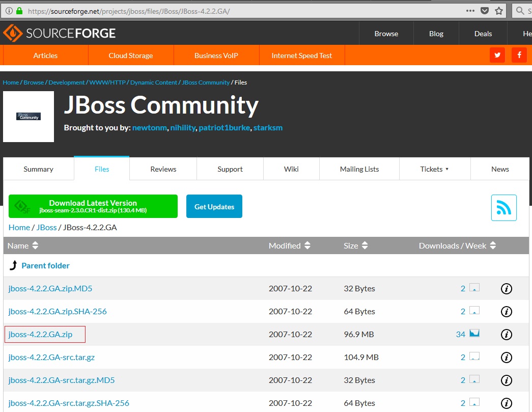
Task: Open contributor newtonm profile
Action: click(x=150, y=128)
